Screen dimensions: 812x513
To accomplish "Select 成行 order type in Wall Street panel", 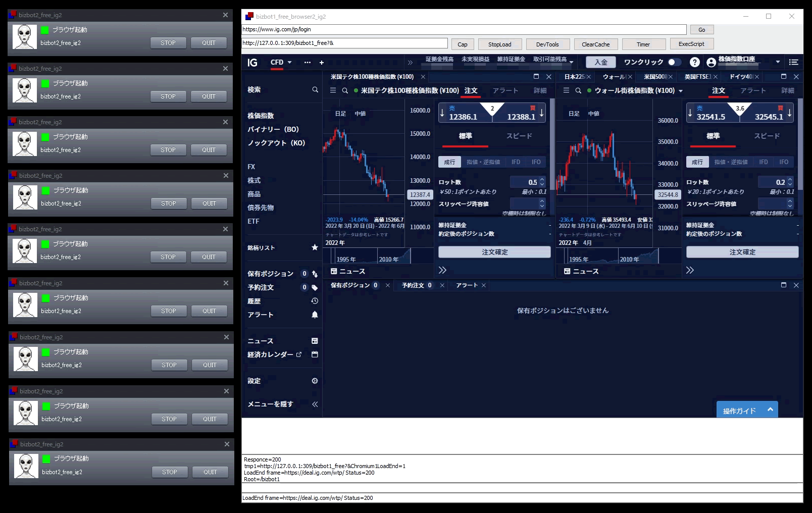I will click(x=697, y=162).
